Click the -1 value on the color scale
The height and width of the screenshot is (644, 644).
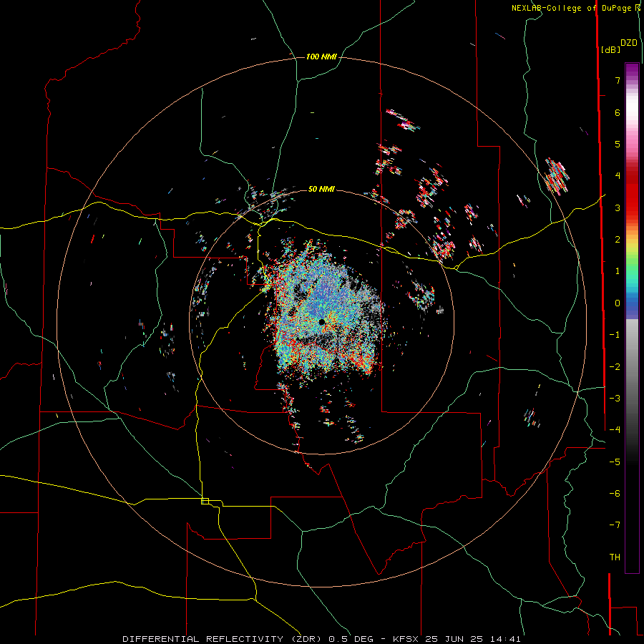pos(615,335)
